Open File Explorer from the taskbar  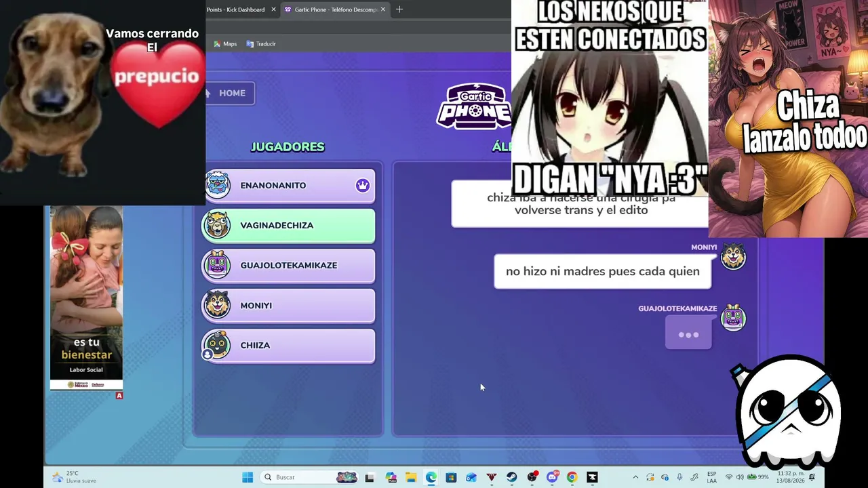[x=411, y=477]
